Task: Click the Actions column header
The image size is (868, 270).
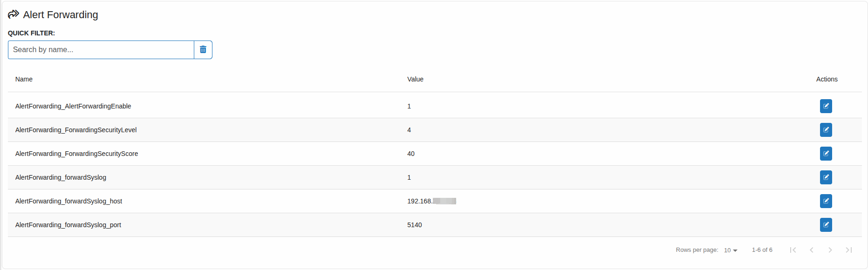Action: point(827,79)
